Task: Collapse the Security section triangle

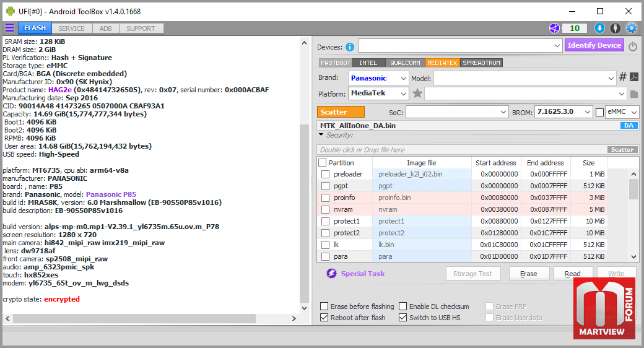Action: (321, 135)
